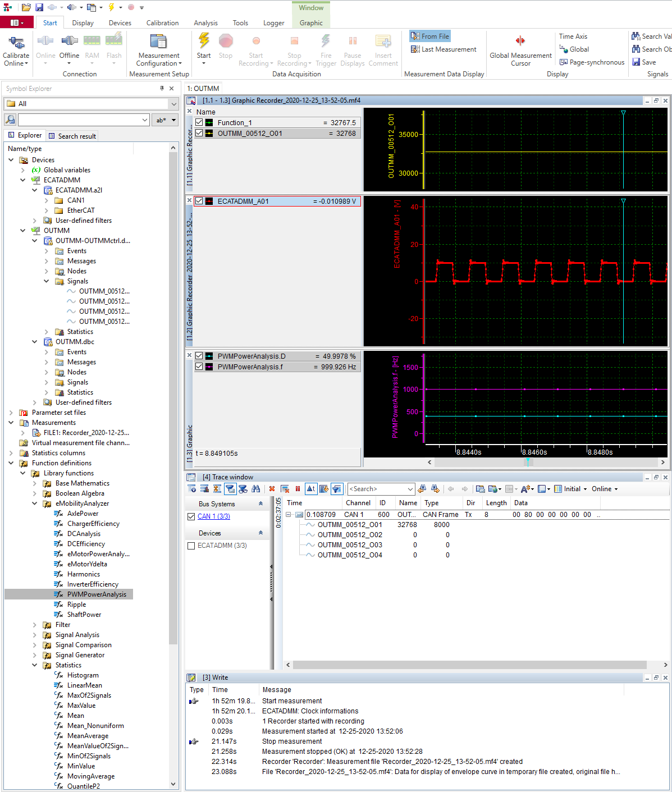
Task: Switch to the Analysis ribbon tab
Action: click(205, 23)
